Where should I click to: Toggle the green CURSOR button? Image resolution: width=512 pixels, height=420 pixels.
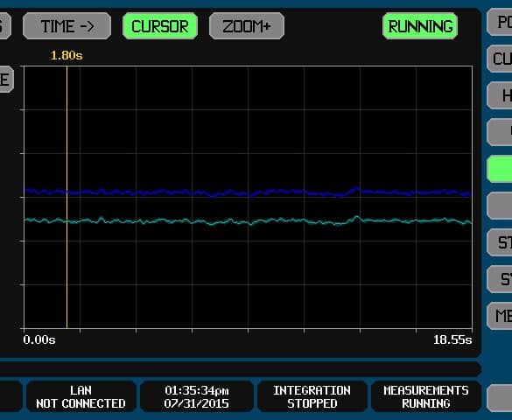[x=160, y=26]
